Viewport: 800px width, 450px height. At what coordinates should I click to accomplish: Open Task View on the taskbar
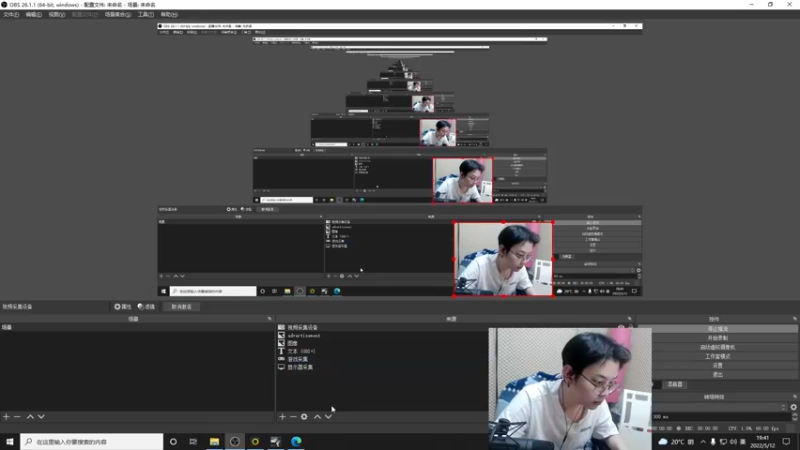coord(193,441)
